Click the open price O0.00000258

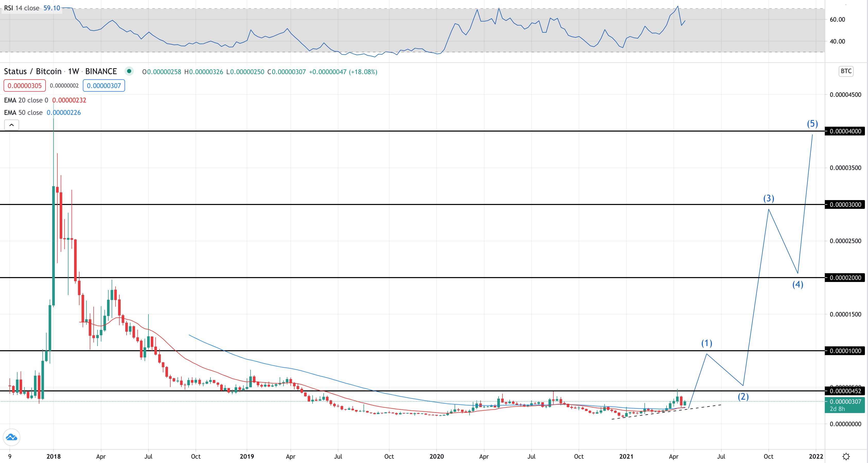click(162, 72)
